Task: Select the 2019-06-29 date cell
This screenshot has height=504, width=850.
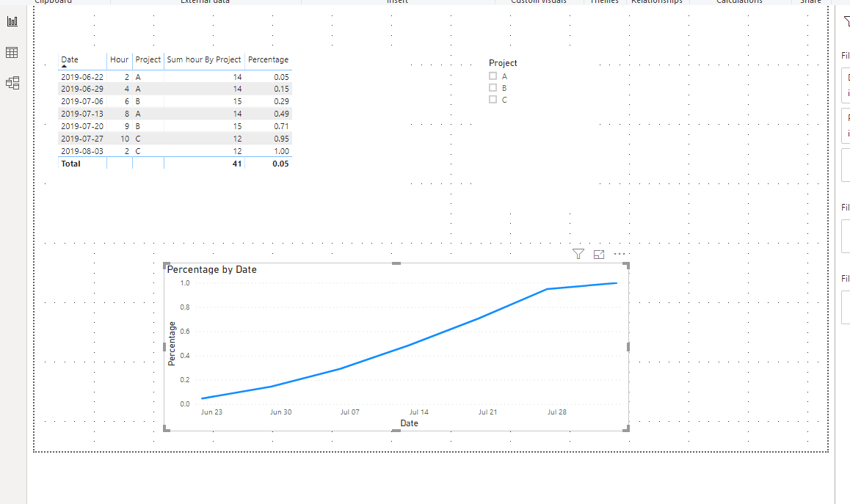Action: pos(82,89)
